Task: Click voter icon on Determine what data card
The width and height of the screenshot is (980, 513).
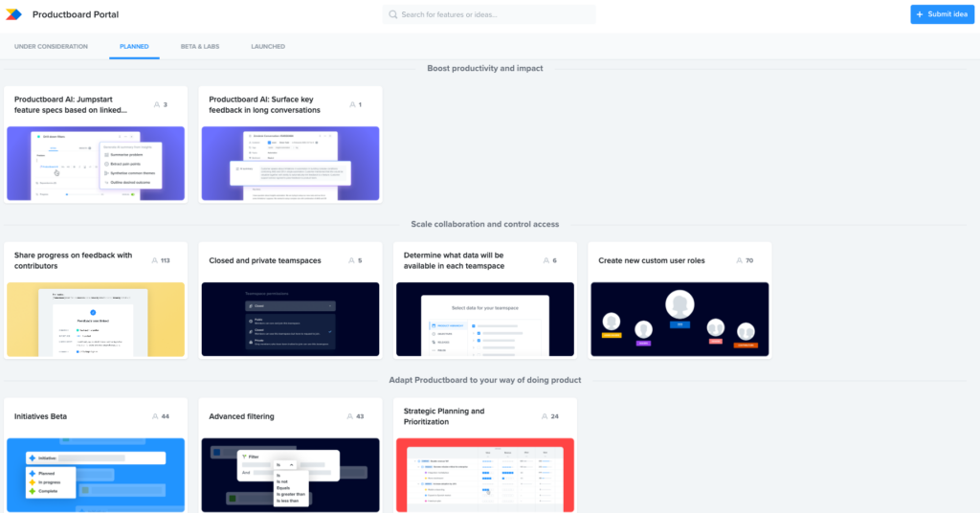Action: coord(546,260)
